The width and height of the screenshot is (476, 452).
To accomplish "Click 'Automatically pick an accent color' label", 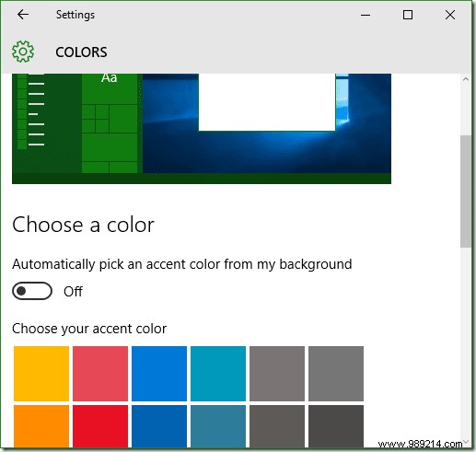I will (182, 264).
